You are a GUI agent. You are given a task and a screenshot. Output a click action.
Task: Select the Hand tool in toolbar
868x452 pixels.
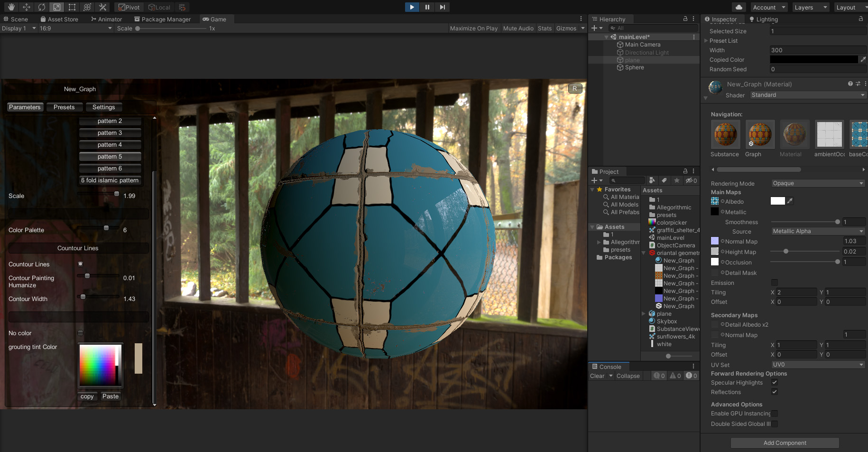[11, 7]
